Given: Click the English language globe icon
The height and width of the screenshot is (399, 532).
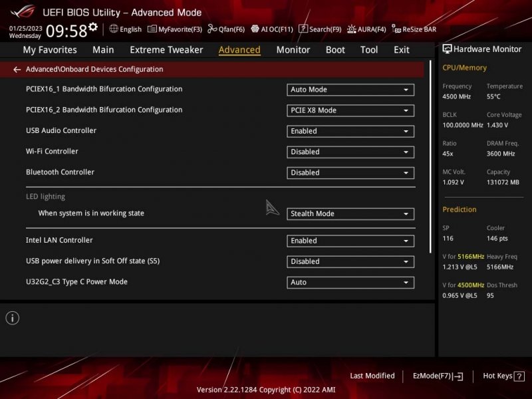Looking at the screenshot, I should coord(114,29).
